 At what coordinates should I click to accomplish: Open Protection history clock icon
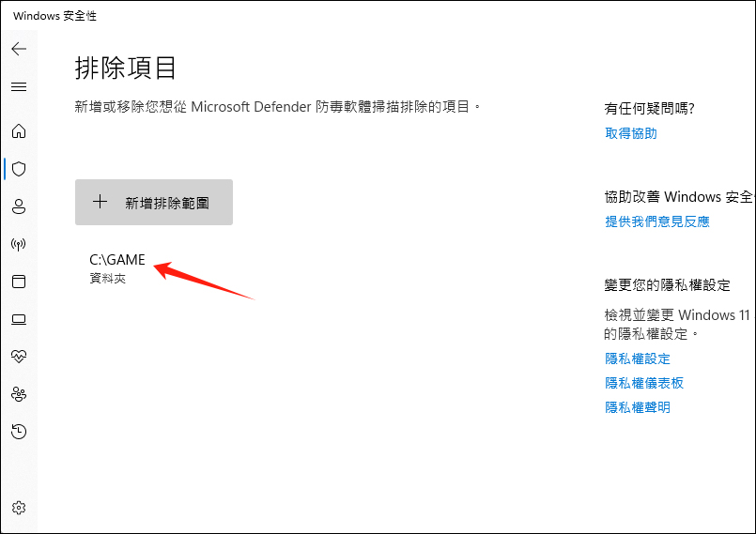[19, 432]
